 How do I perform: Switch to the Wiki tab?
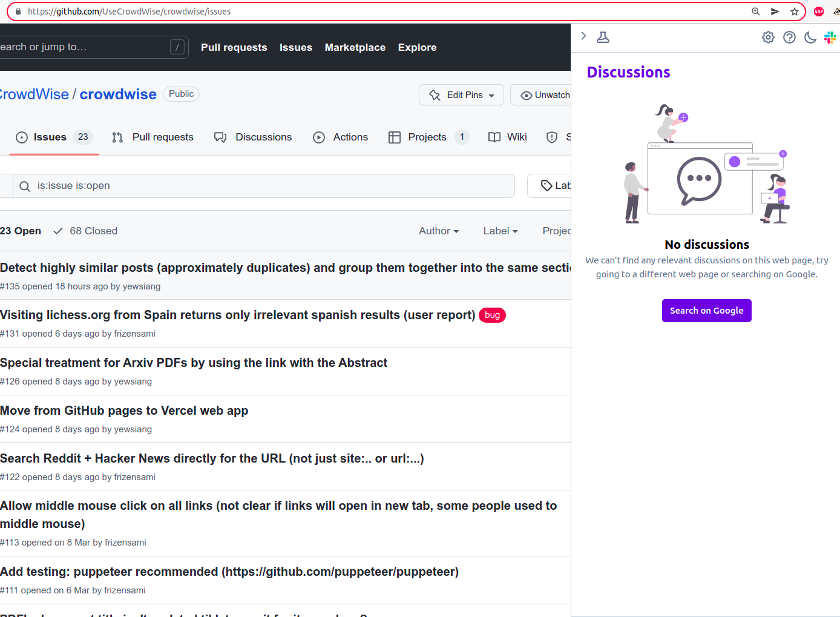pyautogui.click(x=507, y=137)
